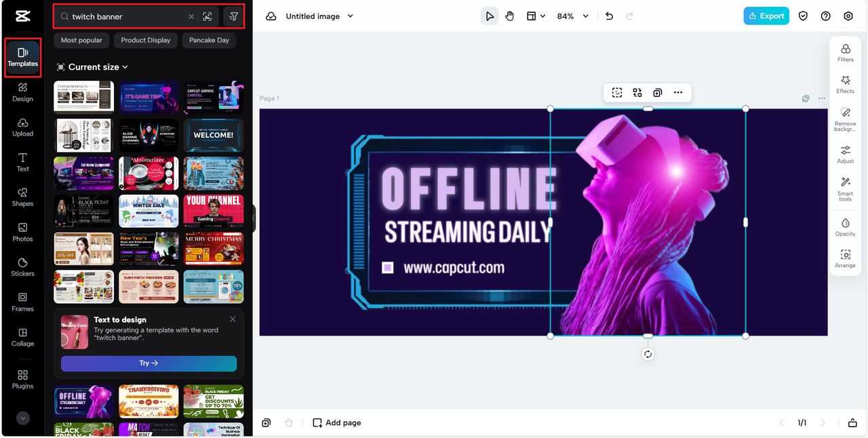868x438 pixels.
Task: Click the replace icon in floating toolbar
Action: click(637, 93)
